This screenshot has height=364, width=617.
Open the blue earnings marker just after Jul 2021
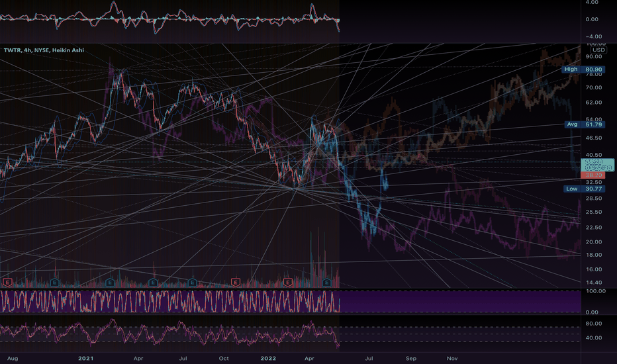[x=192, y=282]
